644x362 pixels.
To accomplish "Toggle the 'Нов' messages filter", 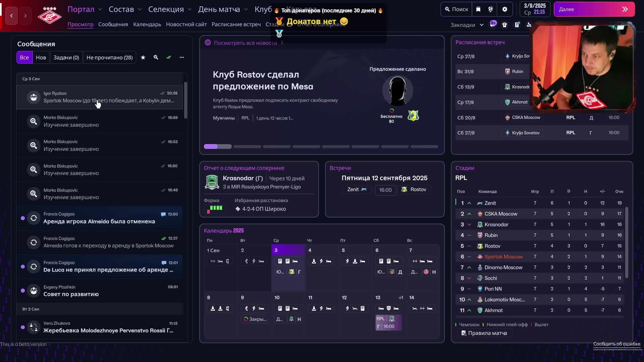I will click(x=41, y=57).
